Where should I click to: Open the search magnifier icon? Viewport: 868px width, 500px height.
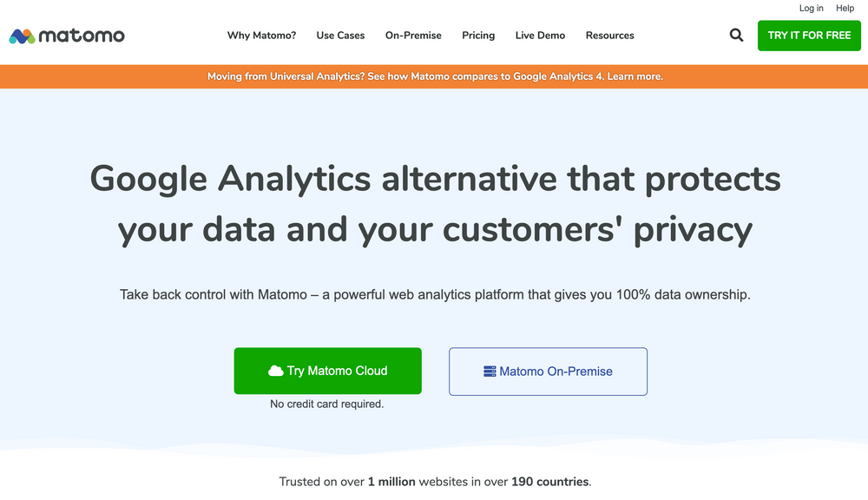point(736,35)
